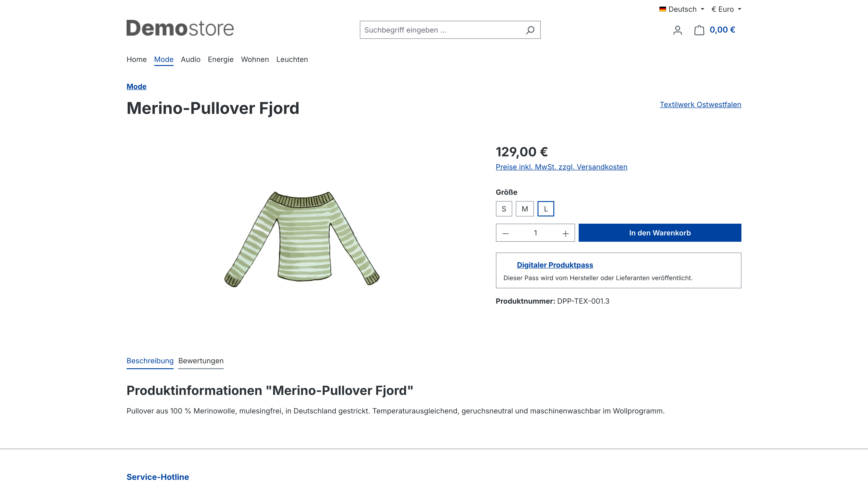Screen dimensions: 868x488
Task: Click the search magnifier icon
Action: [x=530, y=30]
